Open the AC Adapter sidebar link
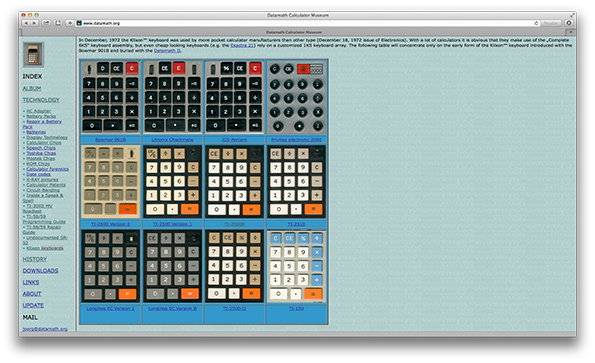Screen dimensions: 595x363 click(39, 111)
